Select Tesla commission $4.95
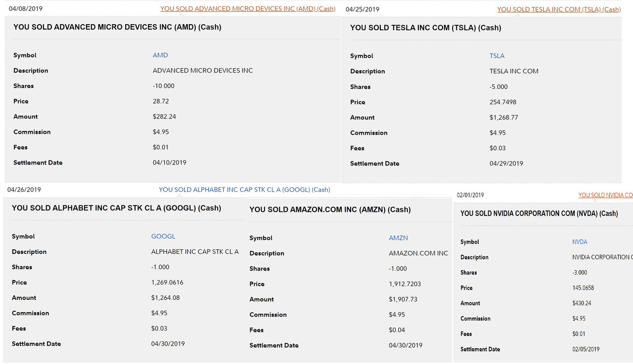633x364 pixels. click(x=497, y=133)
